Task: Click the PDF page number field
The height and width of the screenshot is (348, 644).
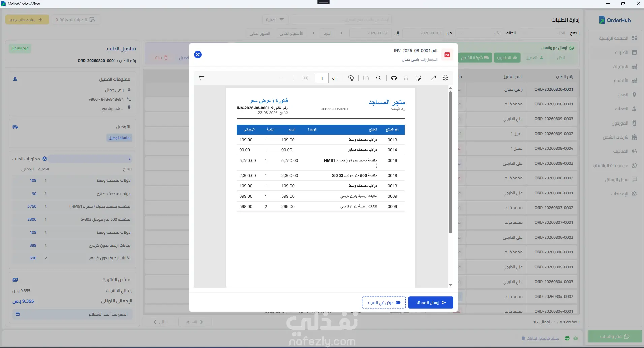Action: [322, 78]
